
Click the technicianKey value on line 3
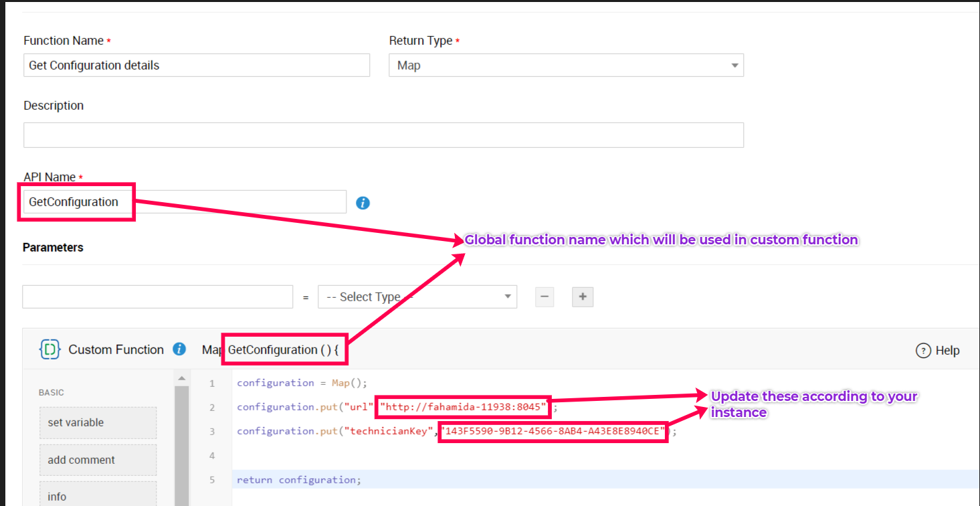coord(553,432)
